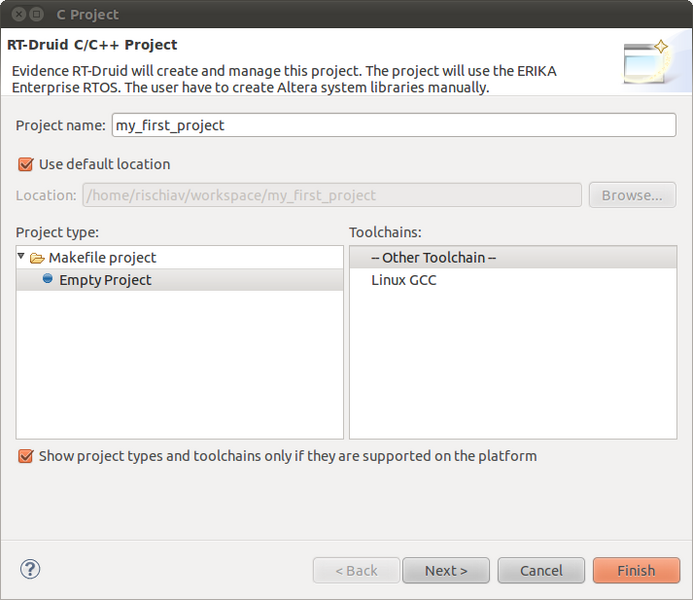693x600 pixels.
Task: Click the disabled Back button
Action: tap(356, 570)
